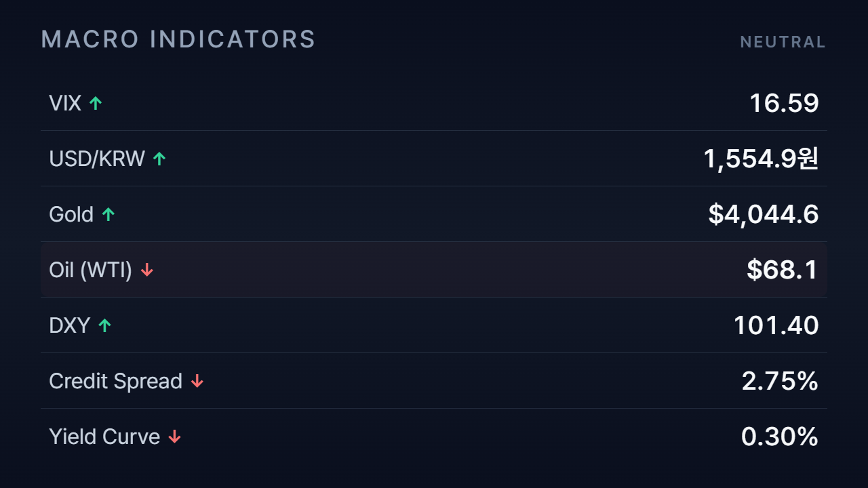The image size is (868, 488).
Task: Click the red down arrow beside Yield Curve
Action: coord(175,436)
